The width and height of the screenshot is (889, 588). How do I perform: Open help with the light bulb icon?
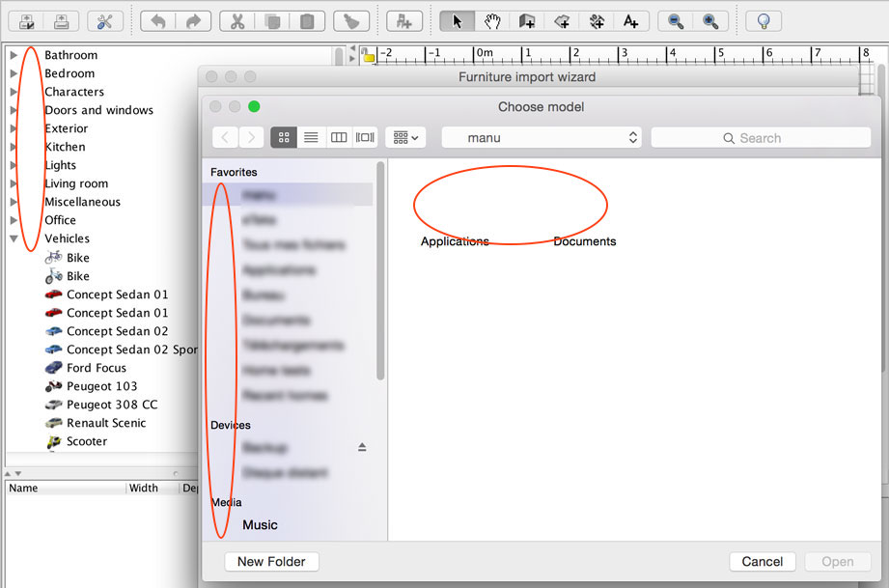point(764,21)
